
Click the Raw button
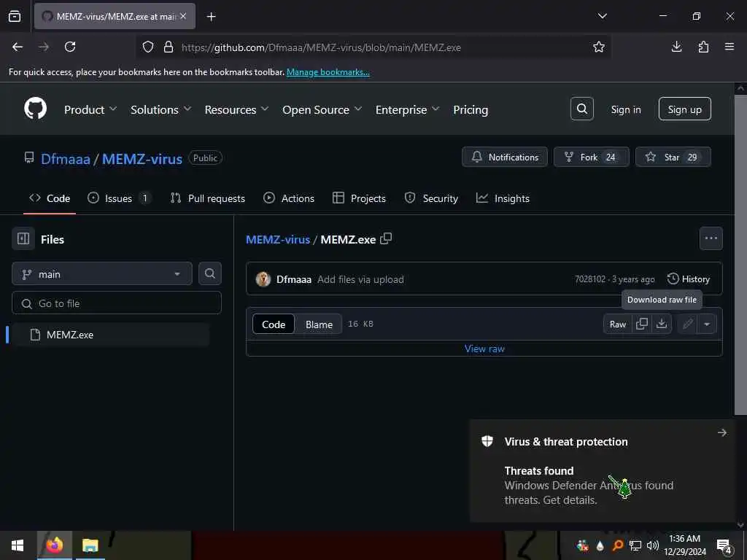click(617, 324)
